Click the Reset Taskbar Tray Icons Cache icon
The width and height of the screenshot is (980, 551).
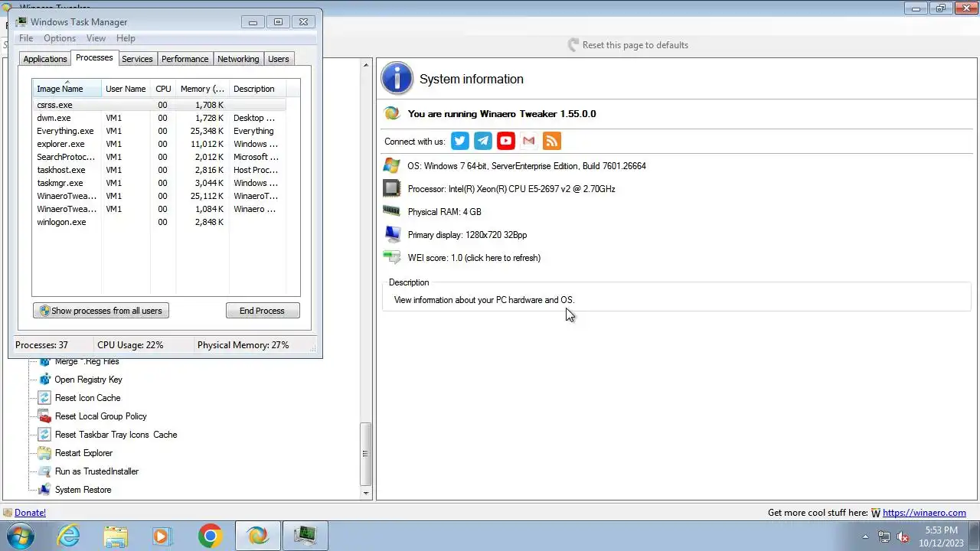(x=44, y=435)
